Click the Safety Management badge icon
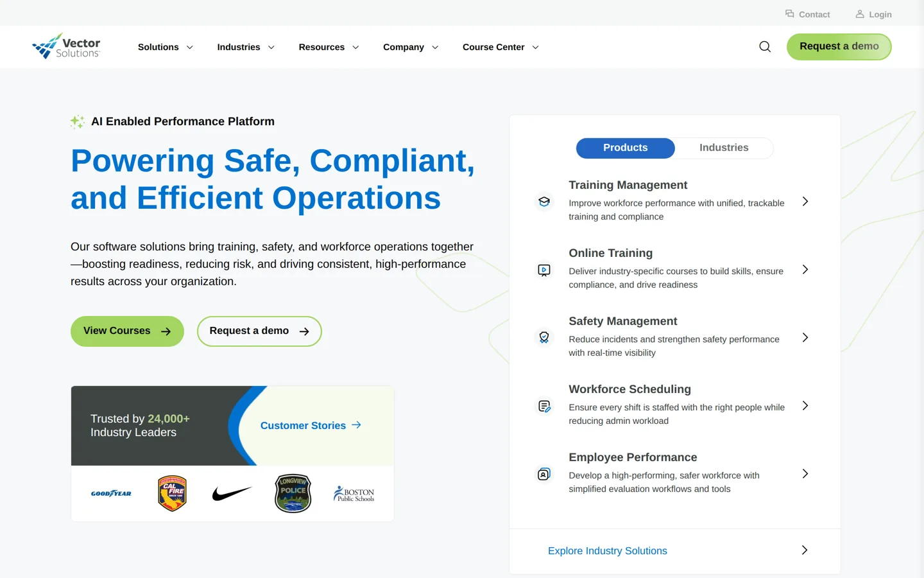924x578 pixels. coord(544,338)
